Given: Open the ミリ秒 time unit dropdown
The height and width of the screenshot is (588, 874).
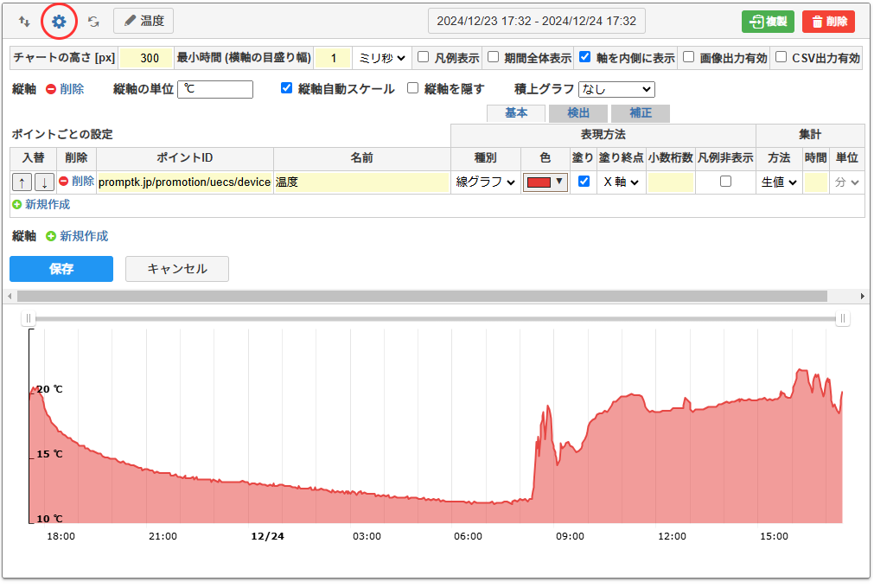Looking at the screenshot, I should pos(382,58).
